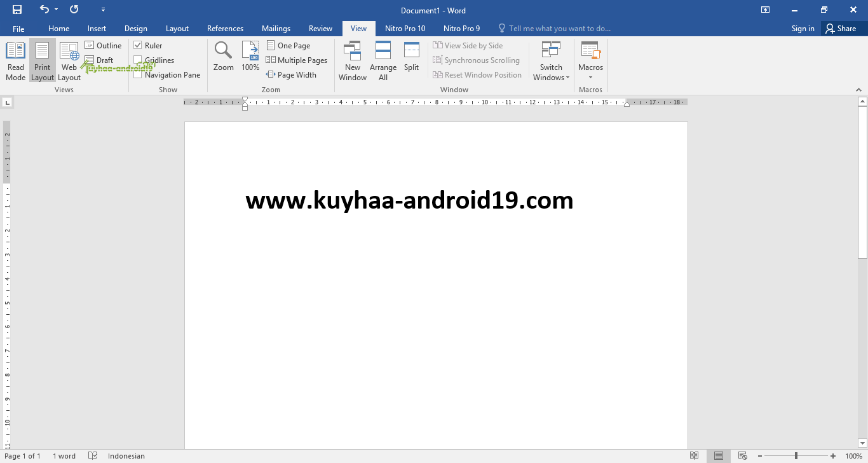Click the vertical scrollbar thumb
This screenshot has height=463, width=868.
862,182
